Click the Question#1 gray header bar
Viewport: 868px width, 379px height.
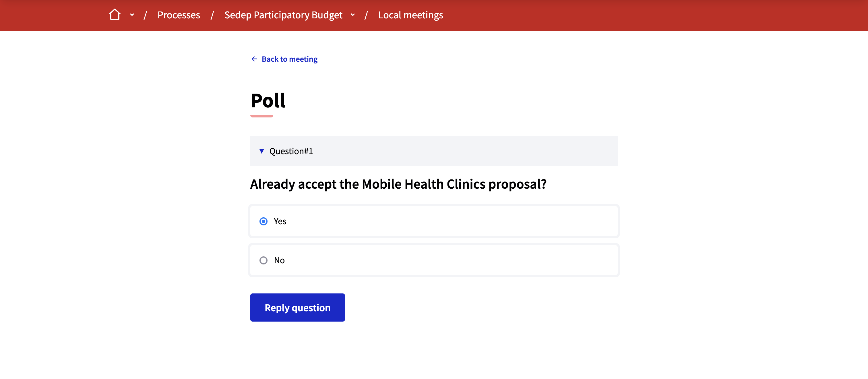(433, 150)
